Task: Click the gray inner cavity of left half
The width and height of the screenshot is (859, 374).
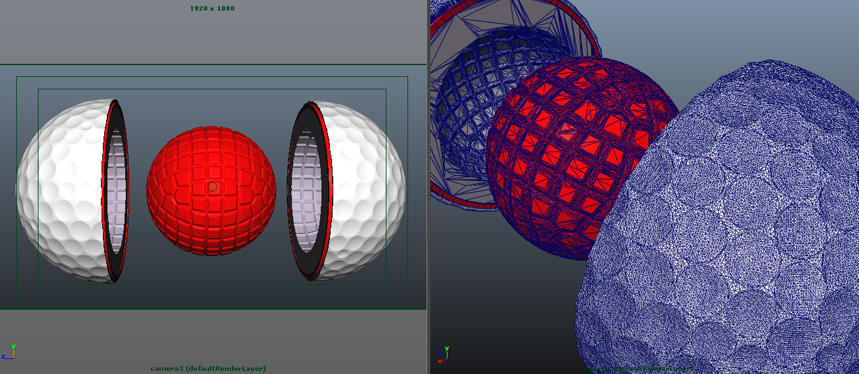Action: pos(116,192)
